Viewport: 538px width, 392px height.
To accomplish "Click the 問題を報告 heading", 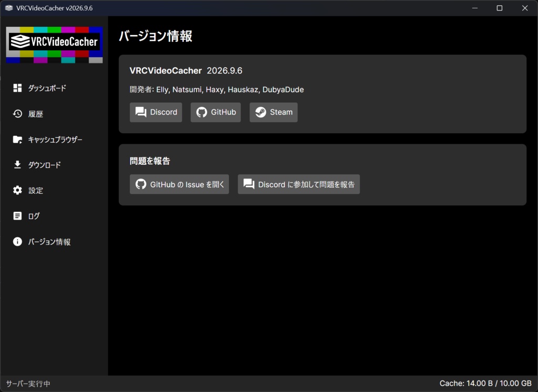I will 150,161.
